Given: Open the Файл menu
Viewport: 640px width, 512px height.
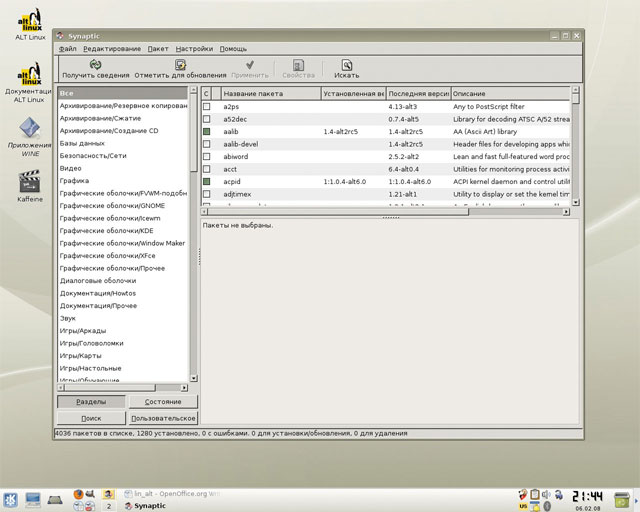Looking at the screenshot, I should (x=67, y=48).
